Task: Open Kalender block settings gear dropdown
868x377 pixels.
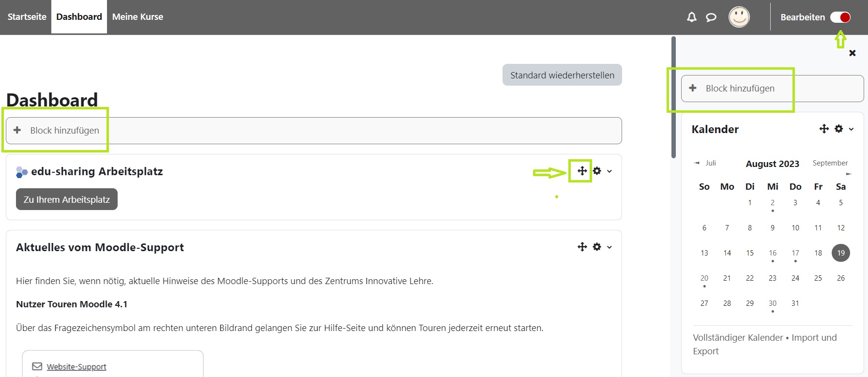Action: coord(839,129)
